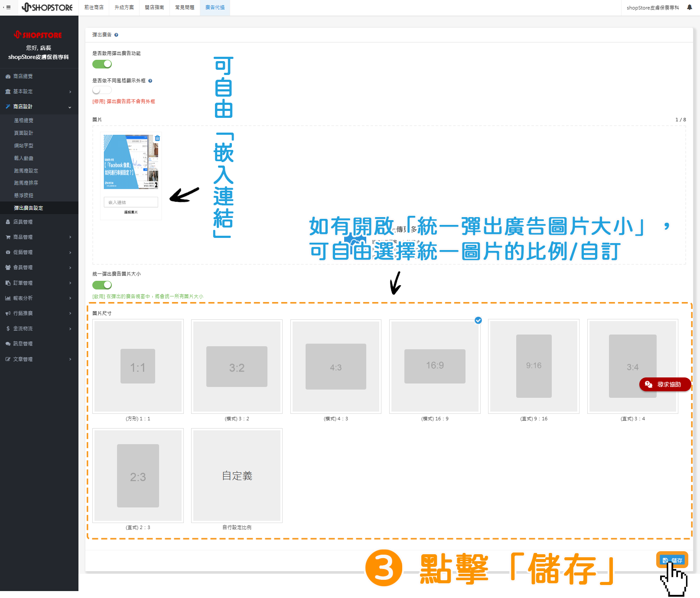Open 廣告代操 tab in top navigation
Viewport: 700px width, 598px height.
pos(215,7)
